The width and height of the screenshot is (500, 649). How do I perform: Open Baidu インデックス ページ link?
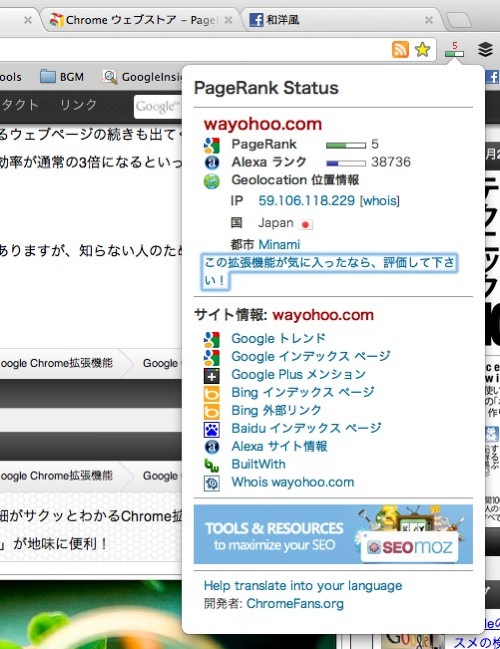(306, 428)
